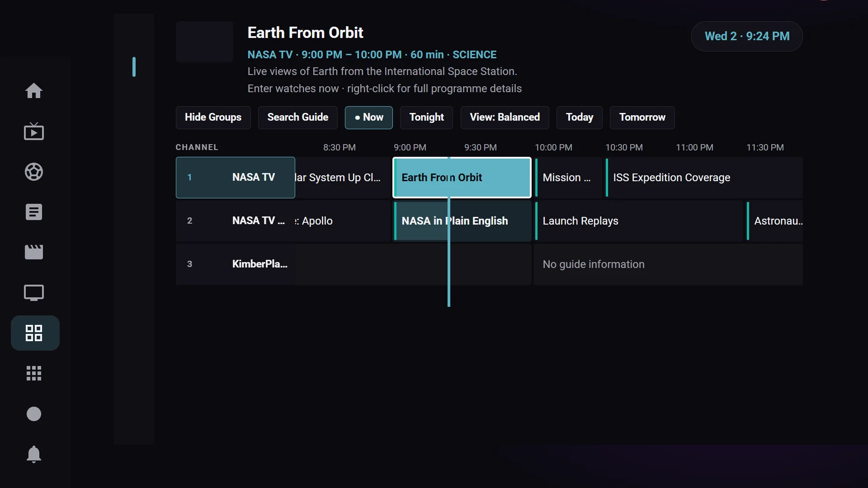Switch guide to Today
This screenshot has height=488, width=868.
579,117
